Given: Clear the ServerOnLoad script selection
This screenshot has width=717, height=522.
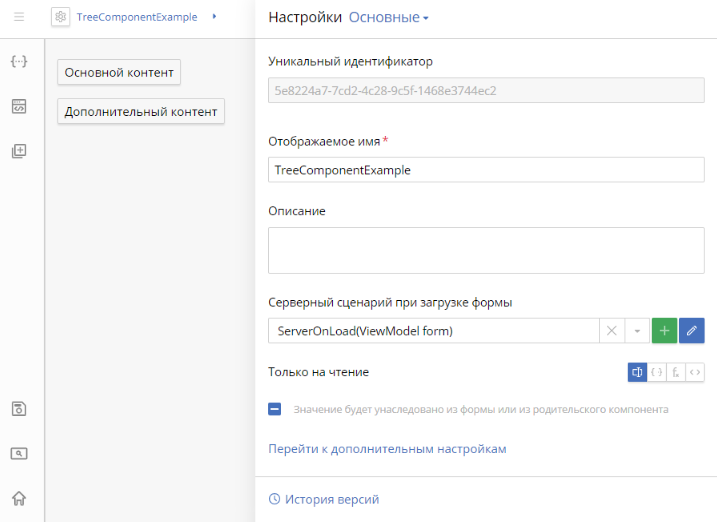Looking at the screenshot, I should [x=612, y=331].
